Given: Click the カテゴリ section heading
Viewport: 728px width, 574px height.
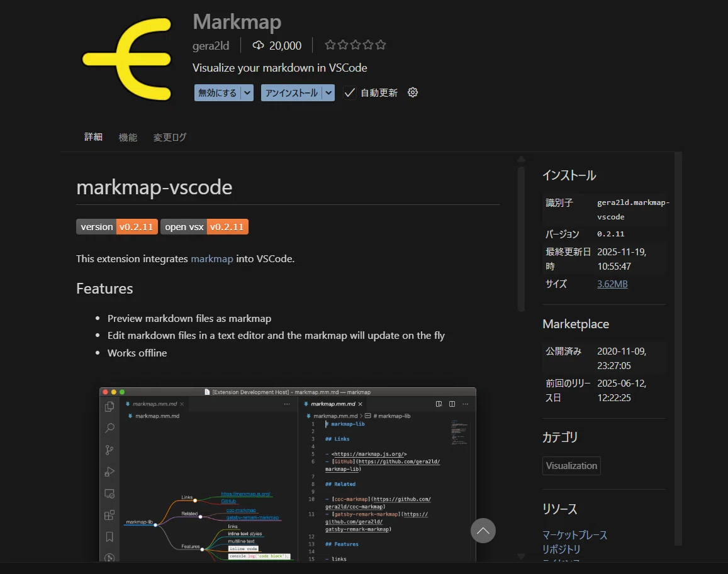Looking at the screenshot, I should coord(560,437).
